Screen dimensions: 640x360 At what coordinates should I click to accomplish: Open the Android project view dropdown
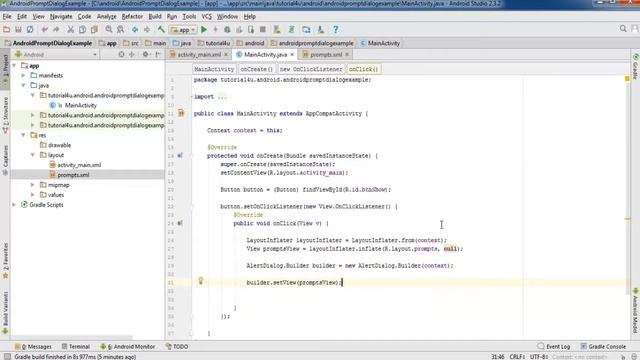(56, 54)
